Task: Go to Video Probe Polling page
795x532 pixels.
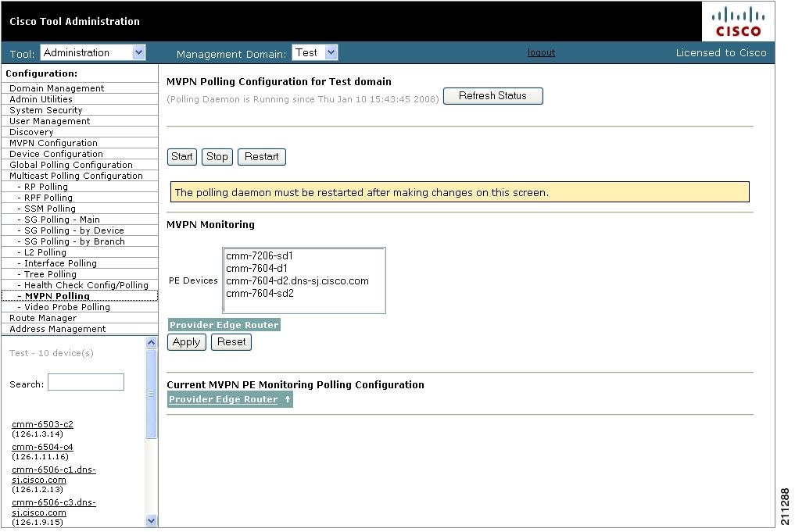Action: tap(66, 307)
